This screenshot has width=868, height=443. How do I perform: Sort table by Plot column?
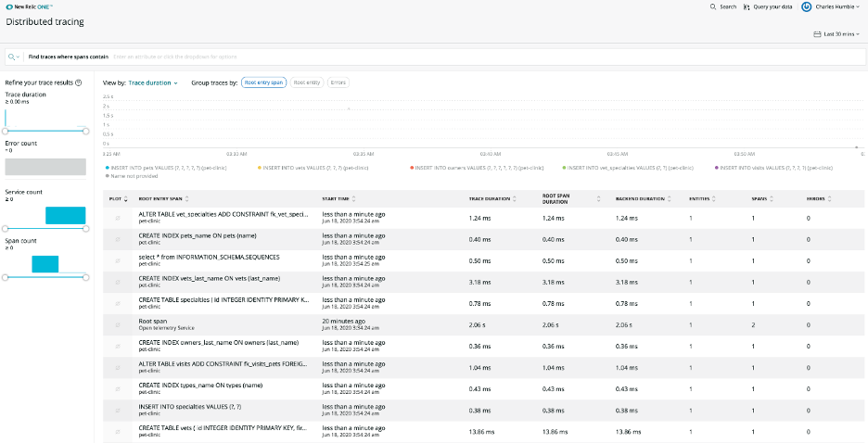(119, 199)
